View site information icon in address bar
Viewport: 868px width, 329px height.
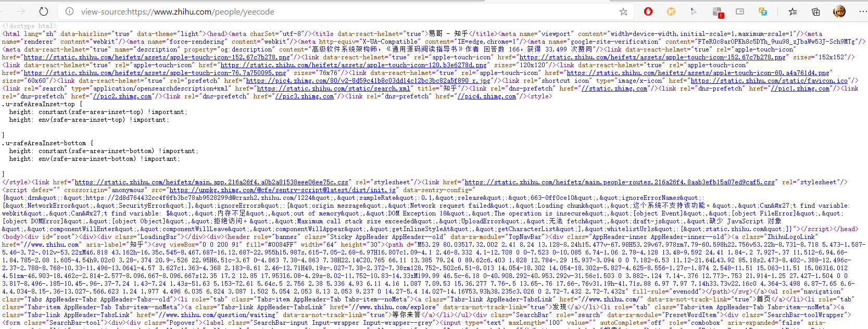pos(69,11)
